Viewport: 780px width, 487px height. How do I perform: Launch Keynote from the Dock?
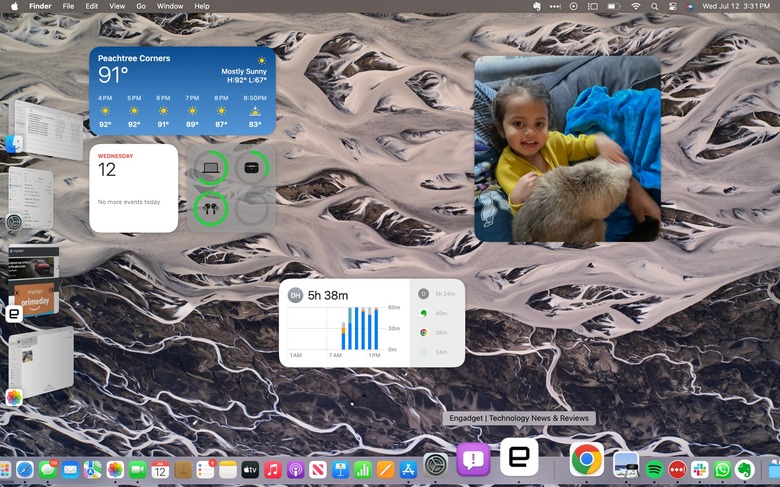coord(341,470)
